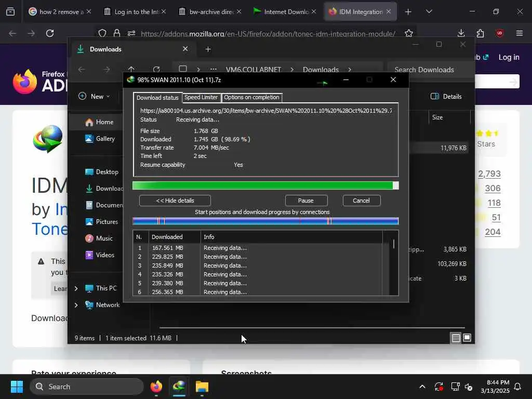Viewport: 532px width, 399px height.
Task: Add a new File Explorer tab
Action: 208,49
